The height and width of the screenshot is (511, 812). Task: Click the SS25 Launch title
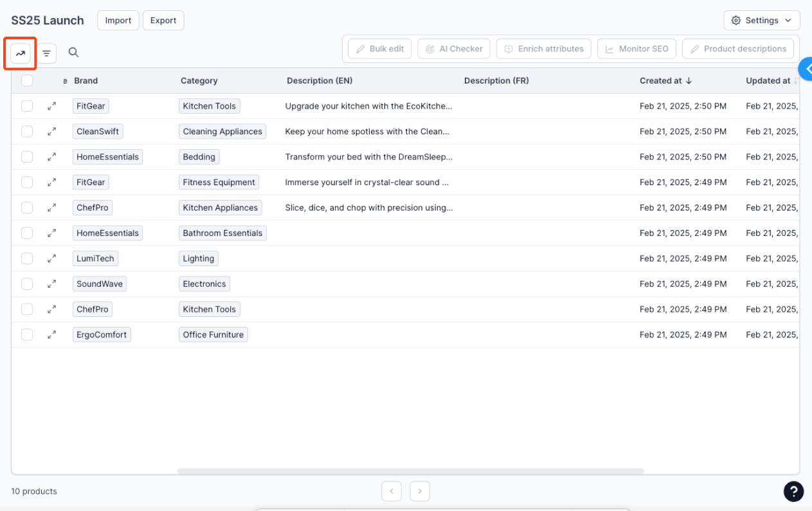[x=48, y=21]
